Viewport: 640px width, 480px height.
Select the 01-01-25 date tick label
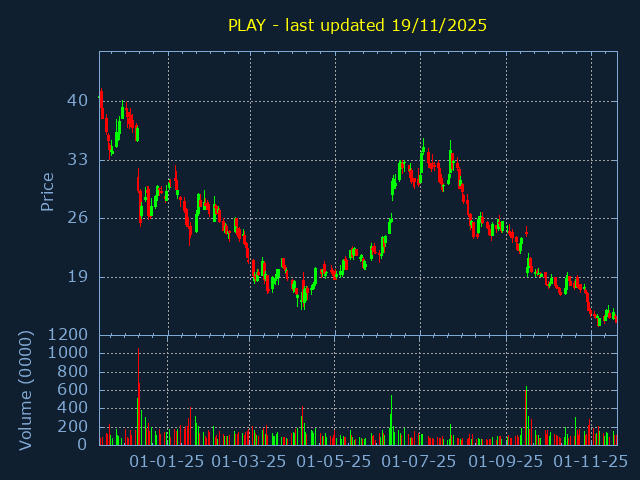(168, 462)
